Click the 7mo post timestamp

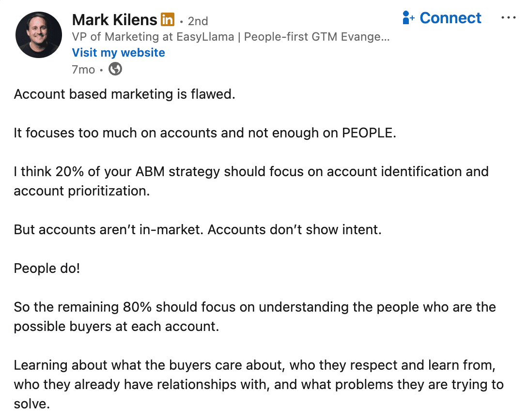pyautogui.click(x=83, y=70)
